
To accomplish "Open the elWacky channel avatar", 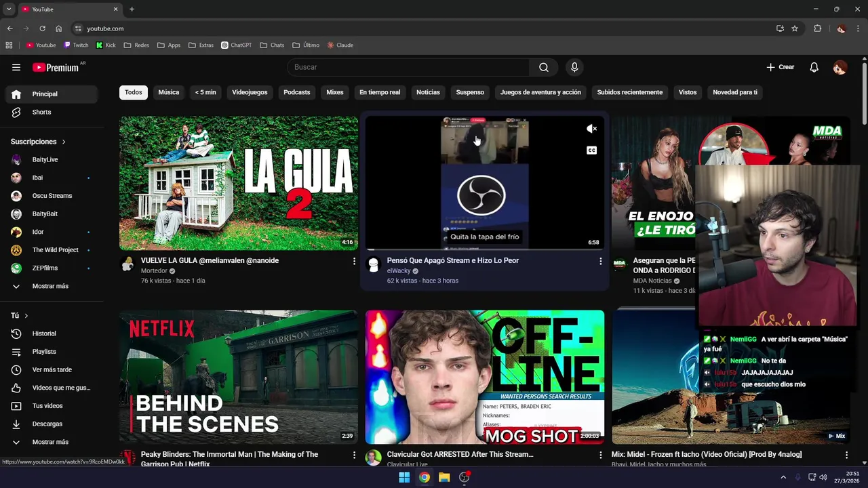I will pyautogui.click(x=373, y=264).
